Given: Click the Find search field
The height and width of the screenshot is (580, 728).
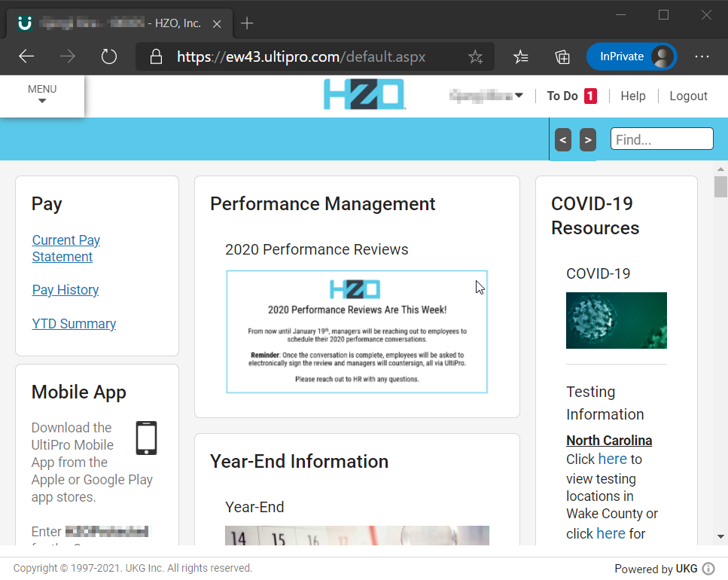Looking at the screenshot, I should point(662,139).
